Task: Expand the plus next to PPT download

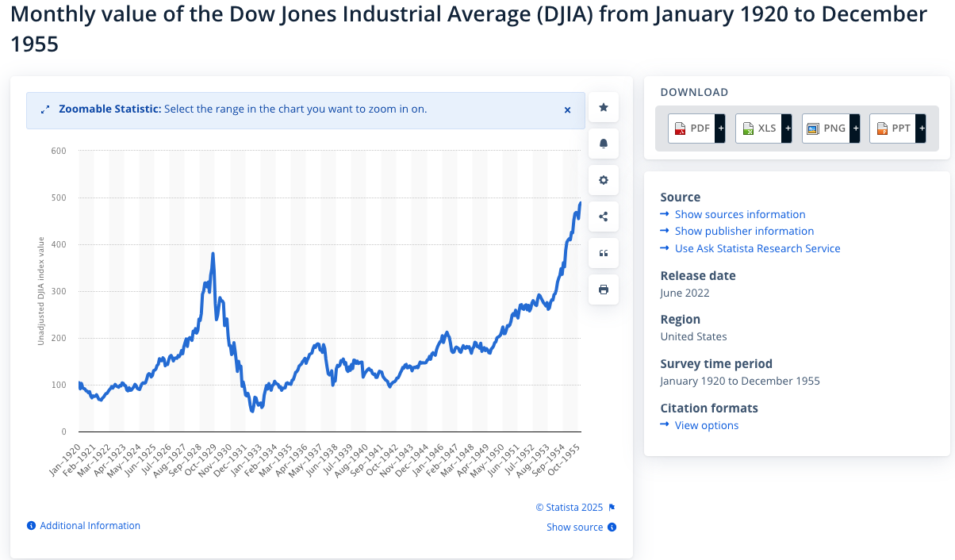Action: pos(922,128)
